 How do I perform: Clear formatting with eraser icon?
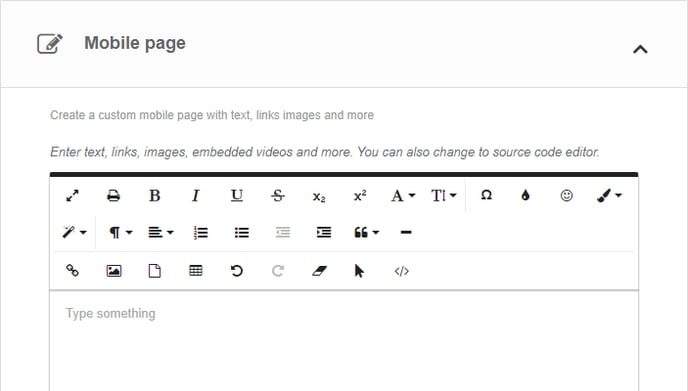(319, 271)
